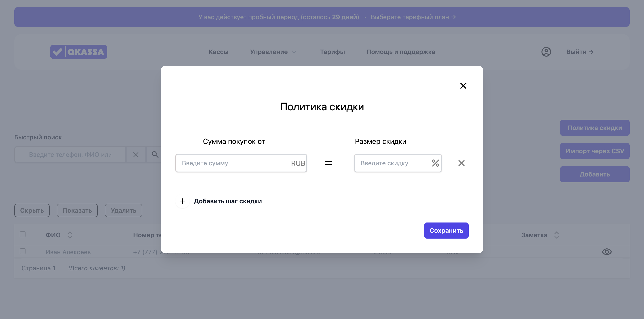
Task: Open the Тарифы menu item
Action: (332, 52)
